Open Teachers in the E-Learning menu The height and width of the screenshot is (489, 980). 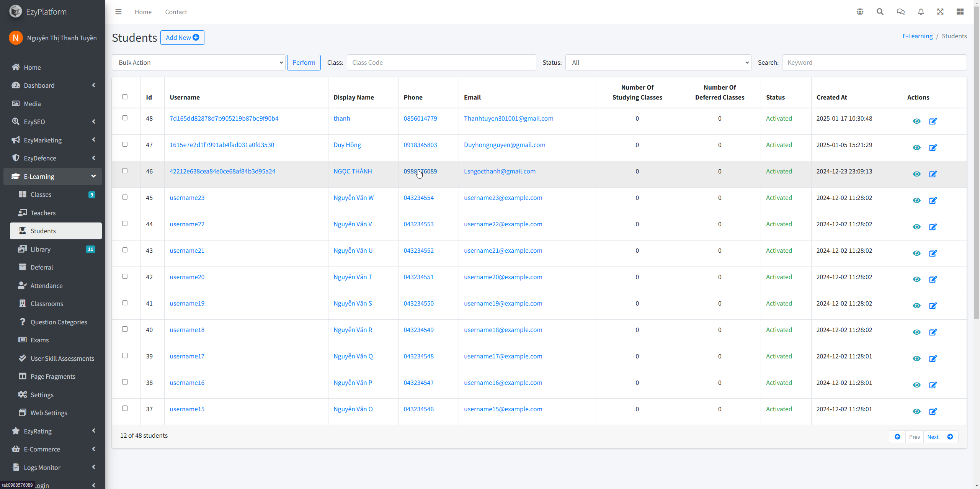point(43,213)
